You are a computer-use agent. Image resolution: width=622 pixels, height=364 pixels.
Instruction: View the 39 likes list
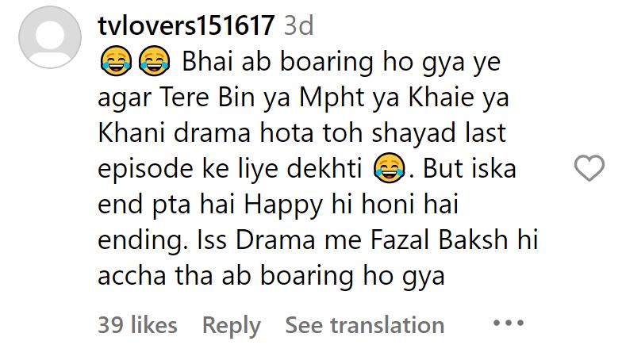coord(137,325)
